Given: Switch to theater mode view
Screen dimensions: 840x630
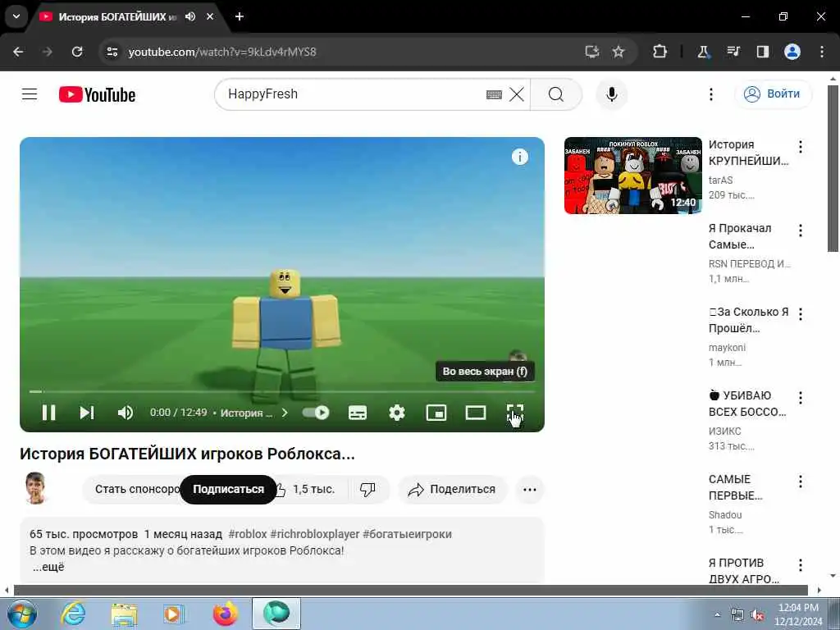Looking at the screenshot, I should [x=476, y=413].
